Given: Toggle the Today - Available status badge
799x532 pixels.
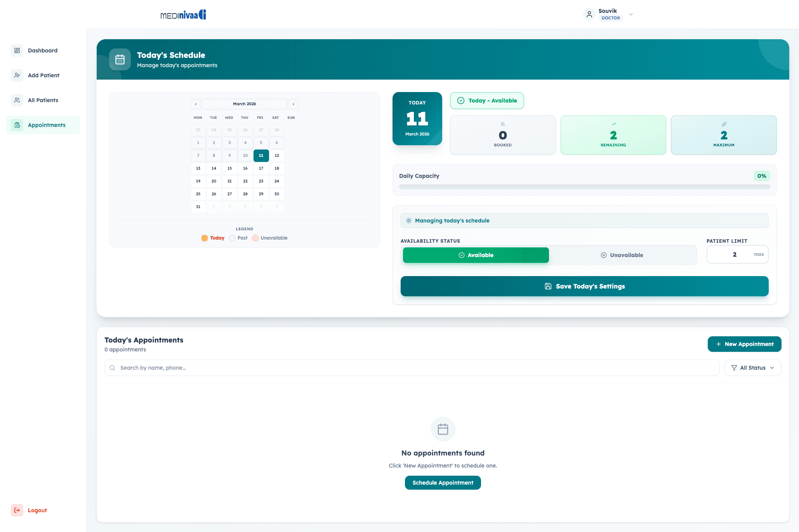Looking at the screenshot, I should (x=487, y=101).
